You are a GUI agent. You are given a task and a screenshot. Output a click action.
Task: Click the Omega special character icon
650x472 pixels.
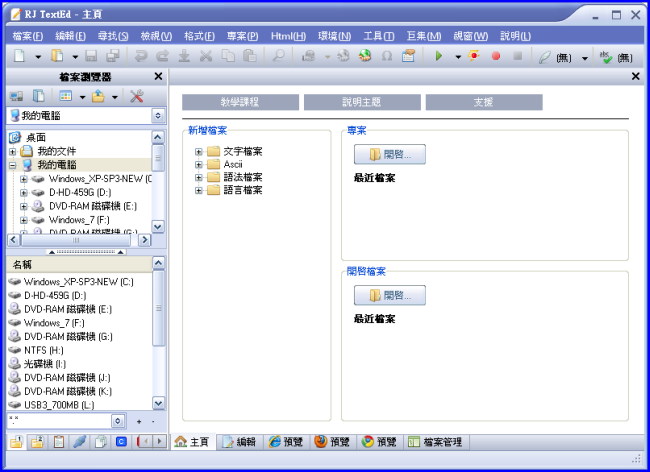point(387,57)
